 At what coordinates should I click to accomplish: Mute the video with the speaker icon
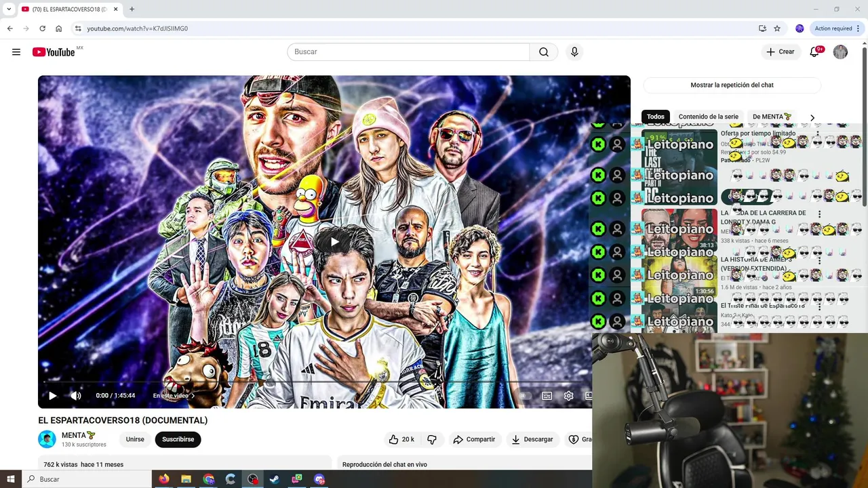[75, 396]
